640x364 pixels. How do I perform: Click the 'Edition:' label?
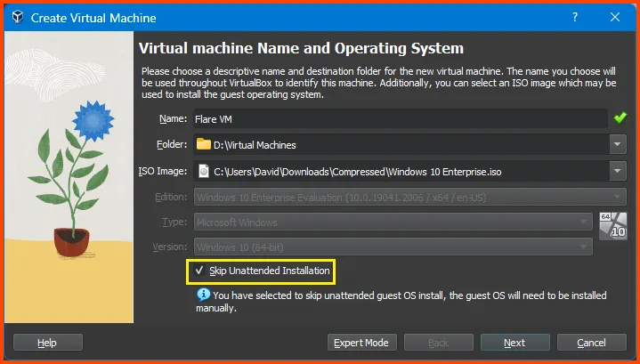click(x=171, y=197)
